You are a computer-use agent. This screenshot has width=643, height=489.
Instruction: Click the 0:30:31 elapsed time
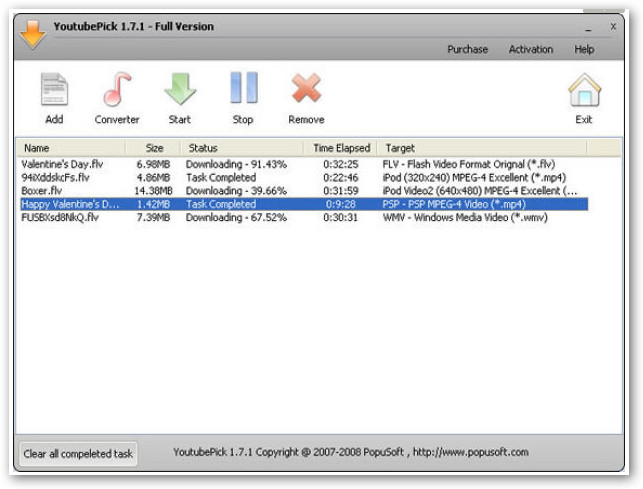click(340, 217)
